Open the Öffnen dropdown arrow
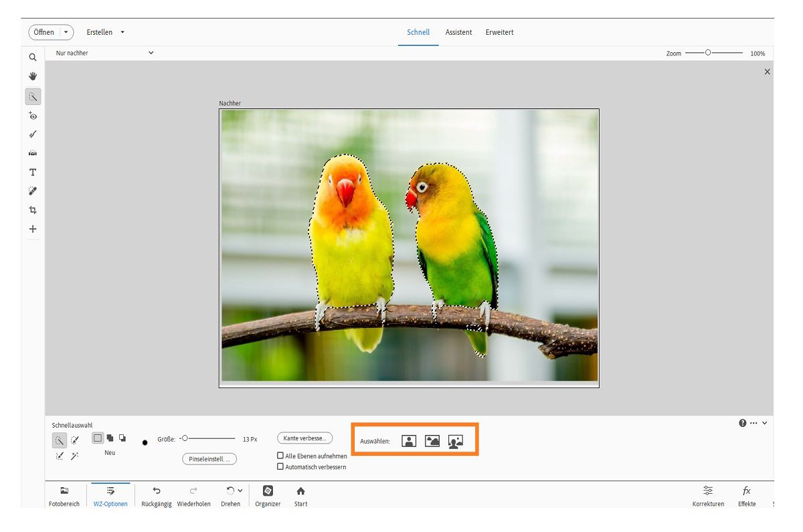 tap(66, 32)
